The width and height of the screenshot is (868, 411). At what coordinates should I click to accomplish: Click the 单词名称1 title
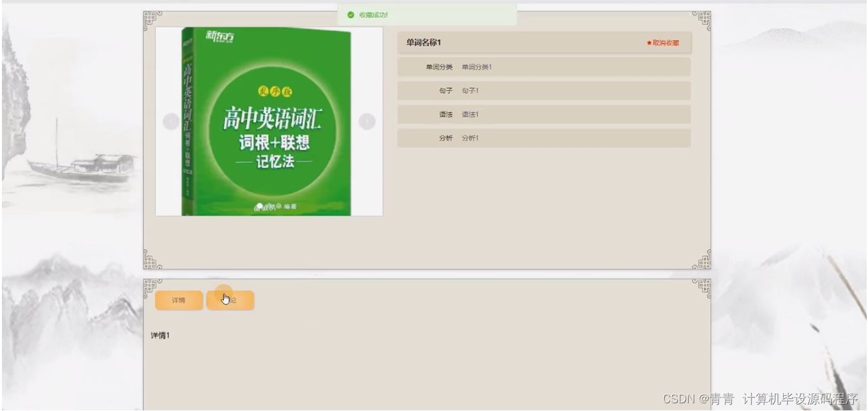tap(424, 42)
